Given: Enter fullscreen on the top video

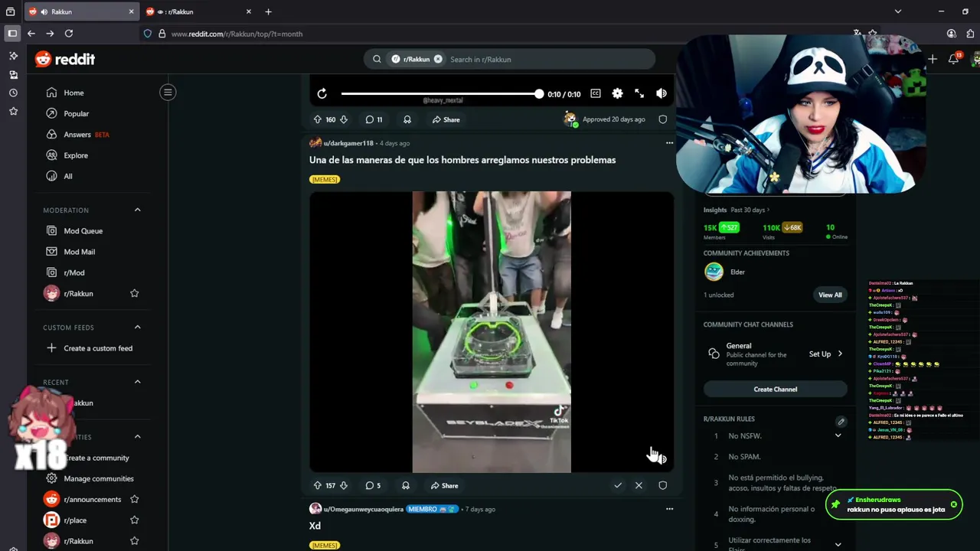Looking at the screenshot, I should click(x=639, y=93).
